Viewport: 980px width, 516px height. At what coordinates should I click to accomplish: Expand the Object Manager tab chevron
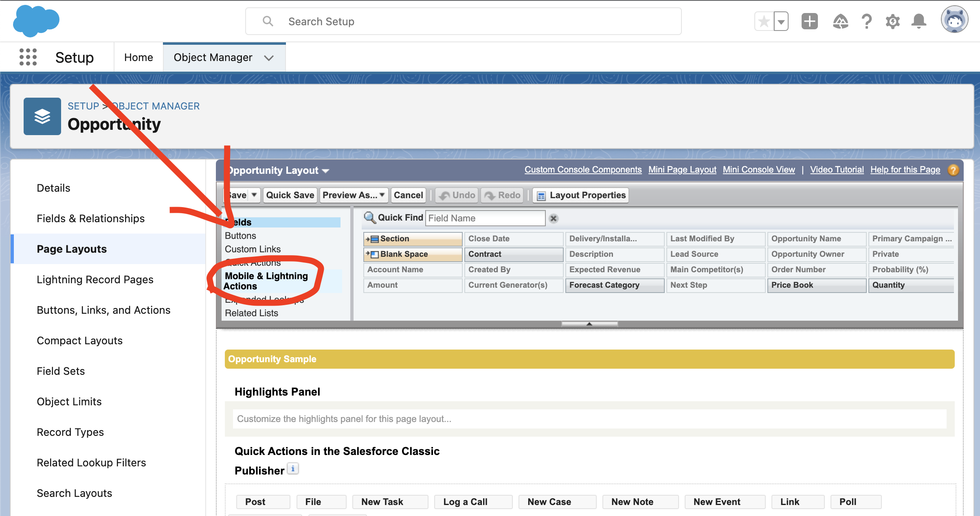[268, 58]
